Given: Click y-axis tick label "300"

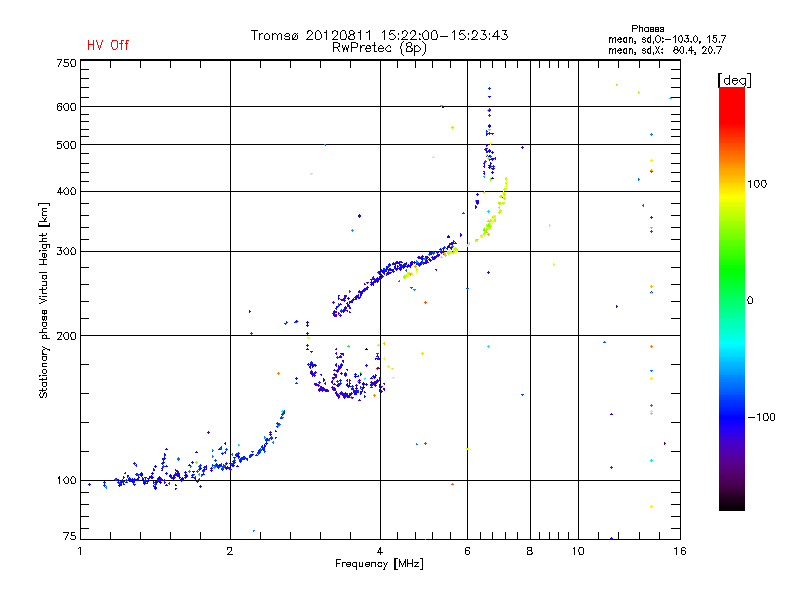Looking at the screenshot, I should coord(66,252).
